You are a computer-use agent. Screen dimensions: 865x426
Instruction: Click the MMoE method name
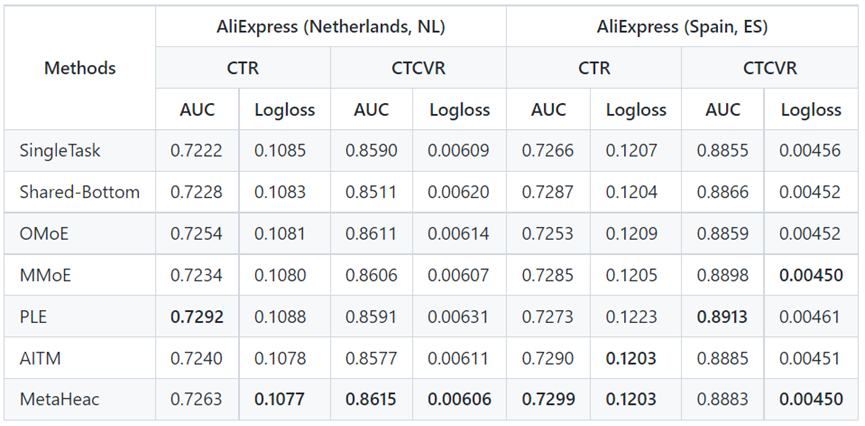[x=45, y=275]
